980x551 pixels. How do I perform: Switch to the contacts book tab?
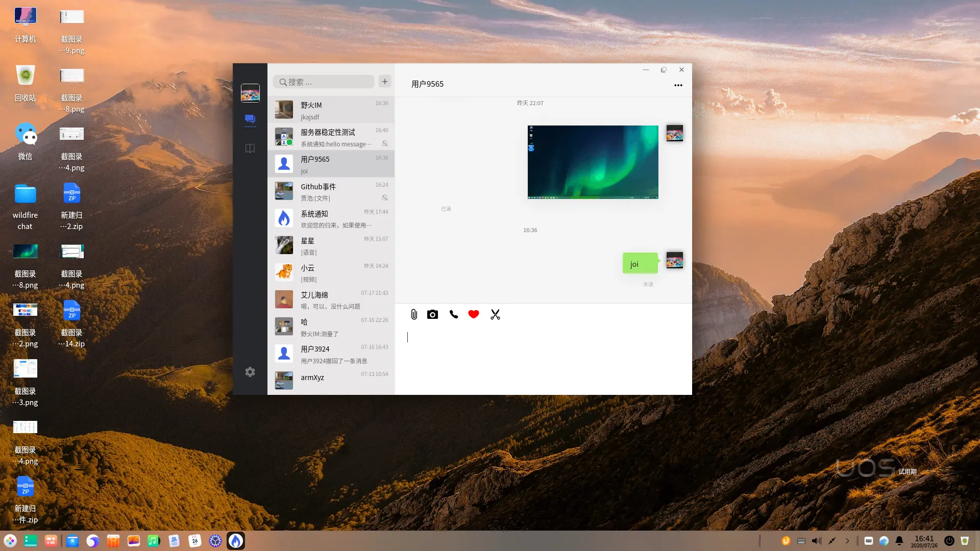click(x=250, y=148)
